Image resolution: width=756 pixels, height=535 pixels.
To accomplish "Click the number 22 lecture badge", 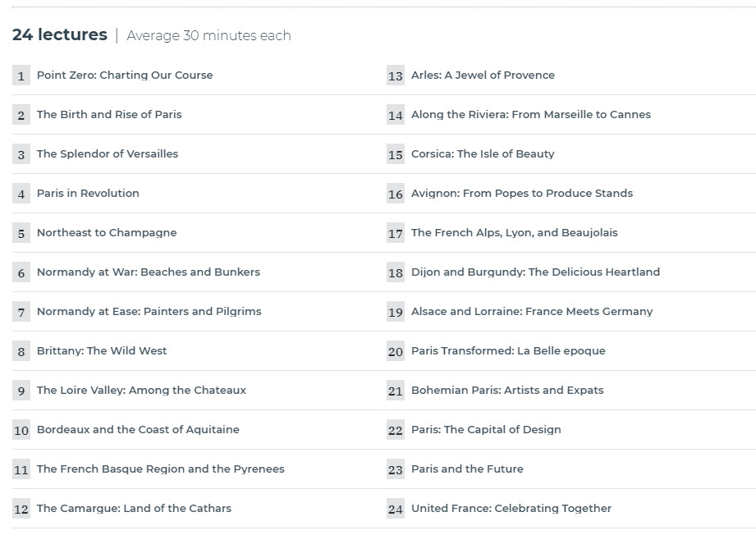I will tap(396, 431).
